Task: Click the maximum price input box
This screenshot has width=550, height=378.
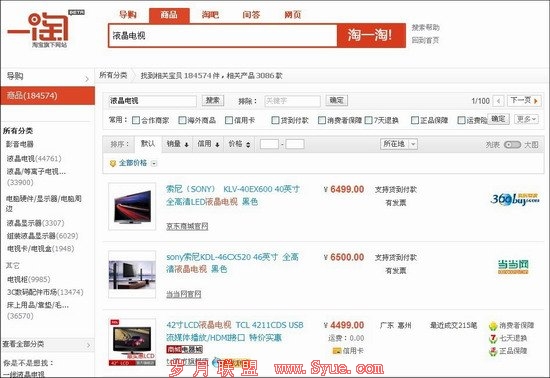Action: [x=295, y=144]
